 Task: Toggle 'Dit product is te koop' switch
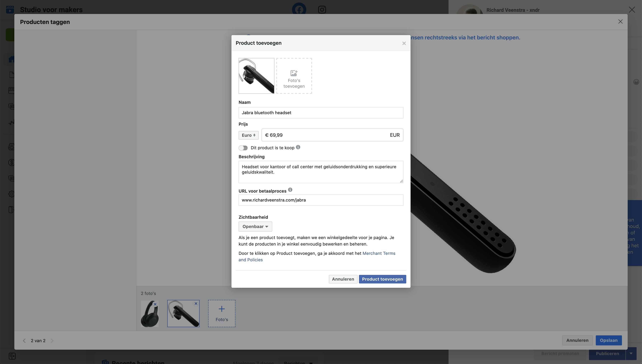(243, 148)
